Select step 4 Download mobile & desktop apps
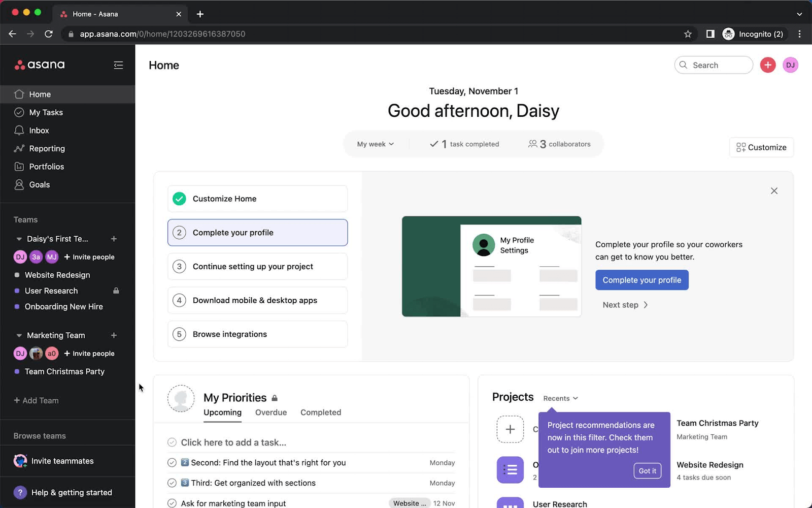The width and height of the screenshot is (812, 508). click(257, 300)
